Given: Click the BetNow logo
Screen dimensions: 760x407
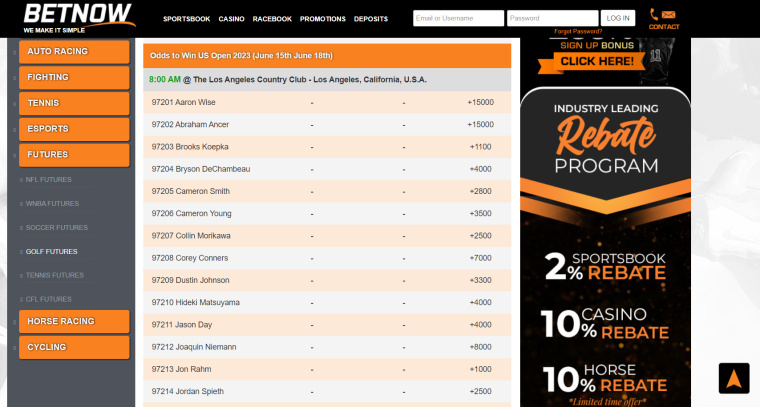Looking at the screenshot, I should tap(78, 17).
